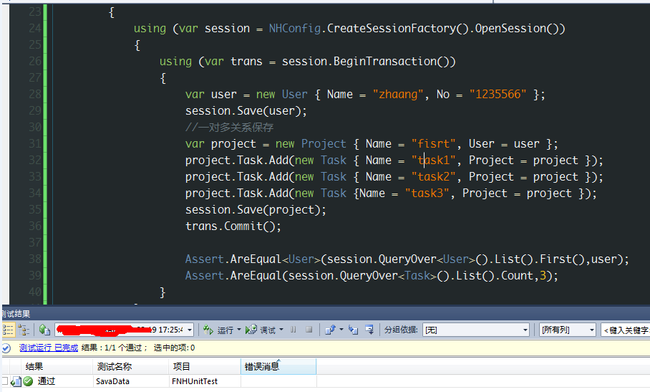Click the "zhaang" string literal
The image size is (650, 392).
398,94
